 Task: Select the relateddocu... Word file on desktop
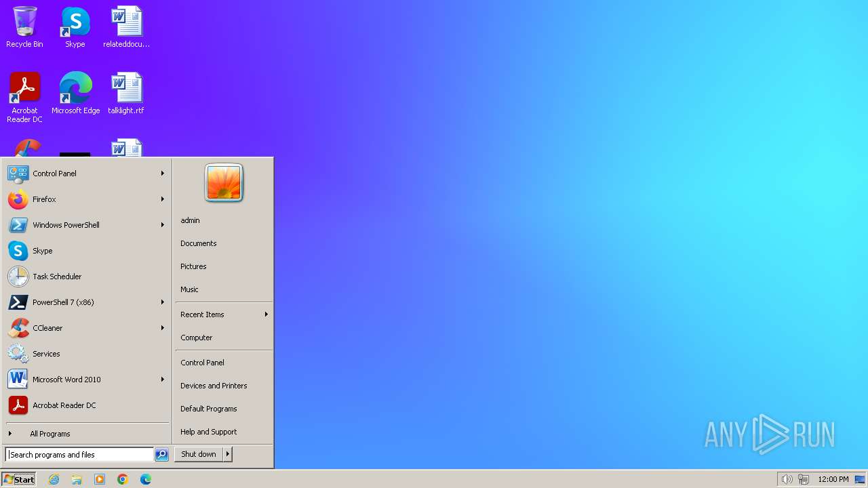point(126,27)
